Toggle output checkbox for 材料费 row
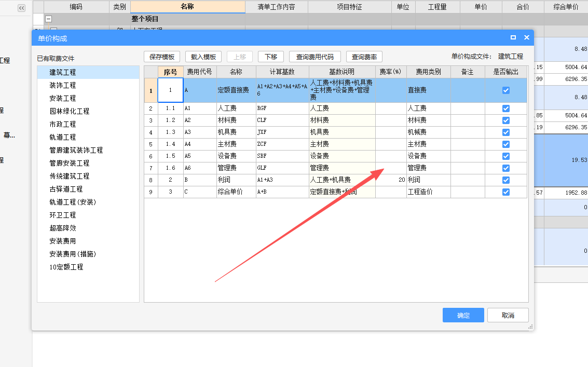The width and height of the screenshot is (588, 367). pos(506,120)
